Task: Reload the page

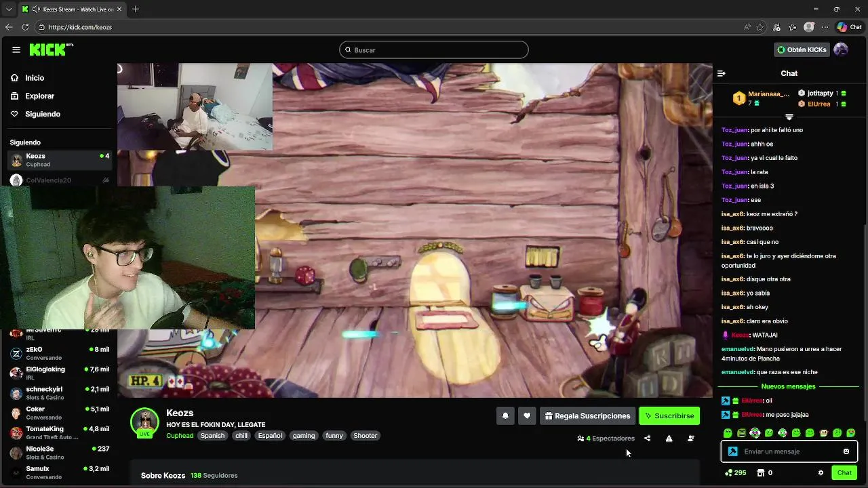Action: [x=25, y=27]
